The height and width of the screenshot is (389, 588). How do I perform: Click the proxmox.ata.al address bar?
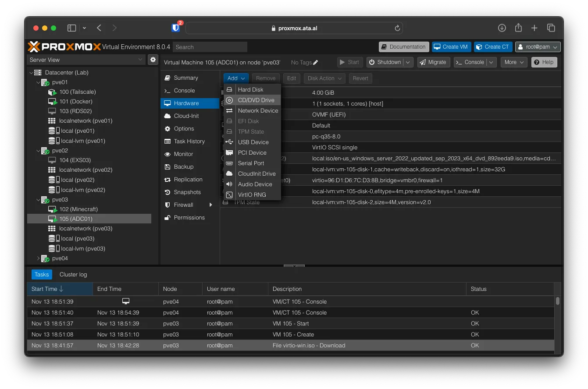(x=294, y=28)
